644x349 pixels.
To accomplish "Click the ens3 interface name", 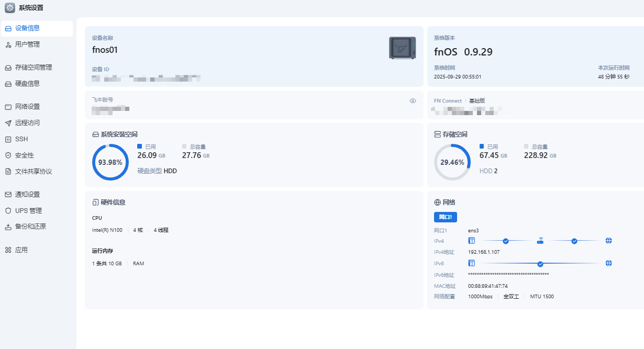I will pyautogui.click(x=474, y=230).
